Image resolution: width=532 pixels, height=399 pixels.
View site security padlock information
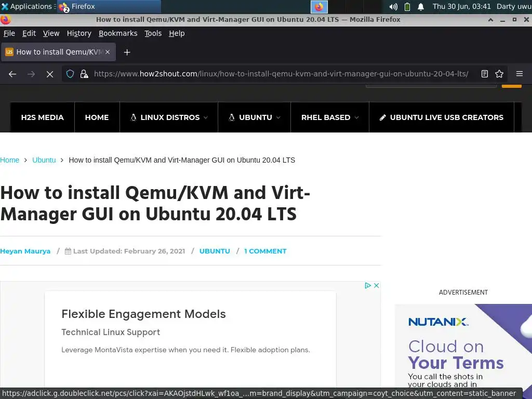pos(84,74)
